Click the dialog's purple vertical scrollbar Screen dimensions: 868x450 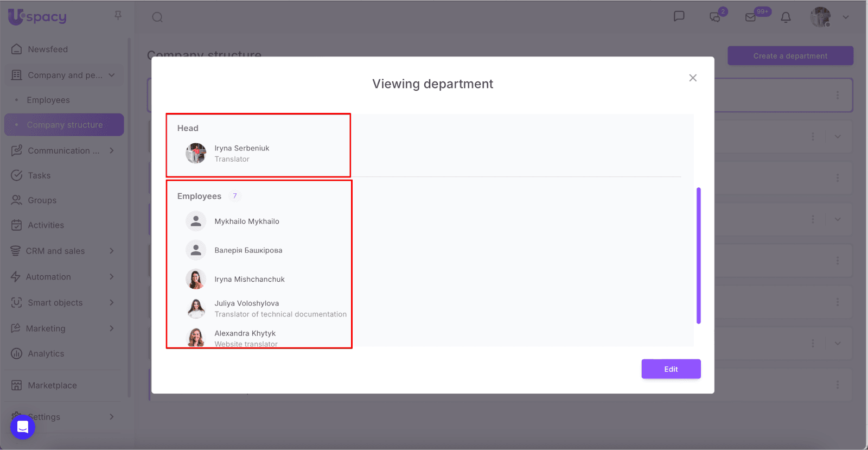[699, 255]
